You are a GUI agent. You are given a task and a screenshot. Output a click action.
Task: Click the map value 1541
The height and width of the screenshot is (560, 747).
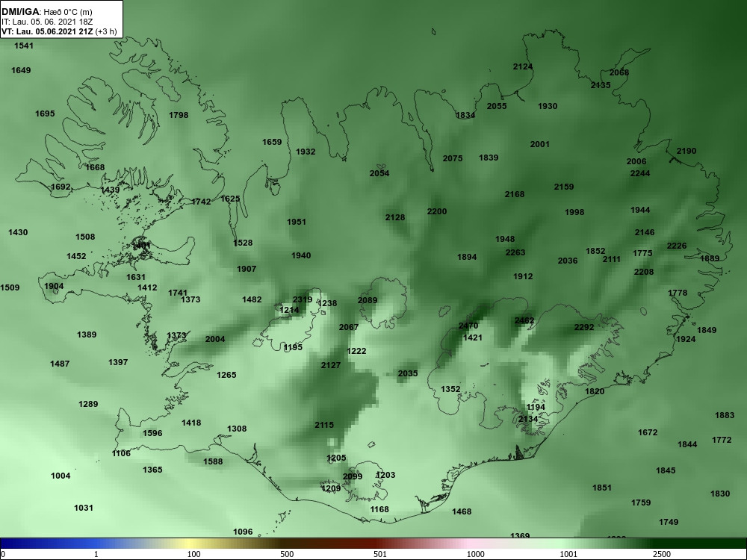[x=24, y=46]
